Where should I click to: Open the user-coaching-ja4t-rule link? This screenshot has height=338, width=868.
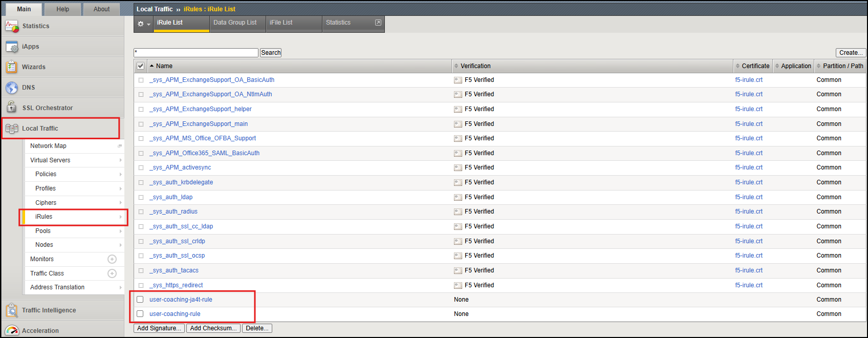tap(181, 300)
